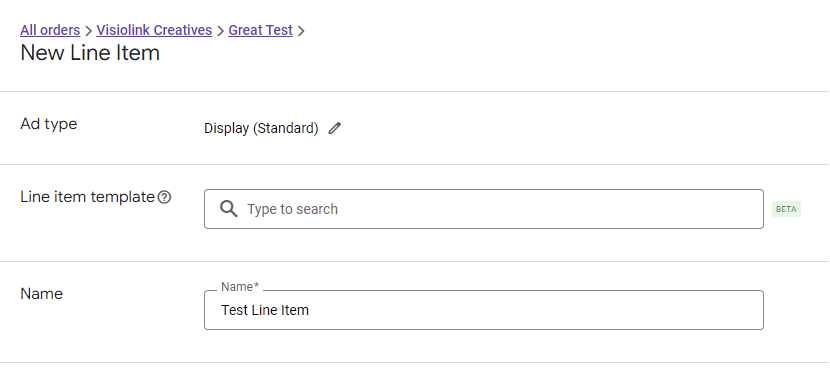This screenshot has width=830, height=370.
Task: Click the Ad type row label
Action: (49, 124)
